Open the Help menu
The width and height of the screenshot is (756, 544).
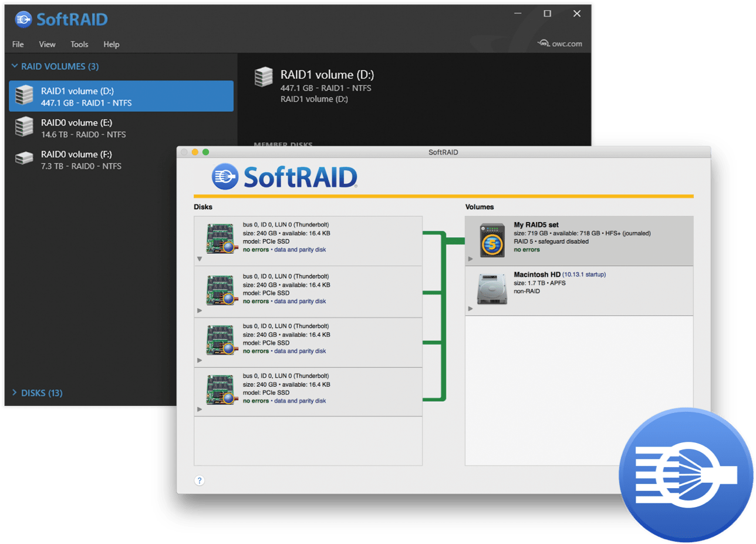coord(111,44)
